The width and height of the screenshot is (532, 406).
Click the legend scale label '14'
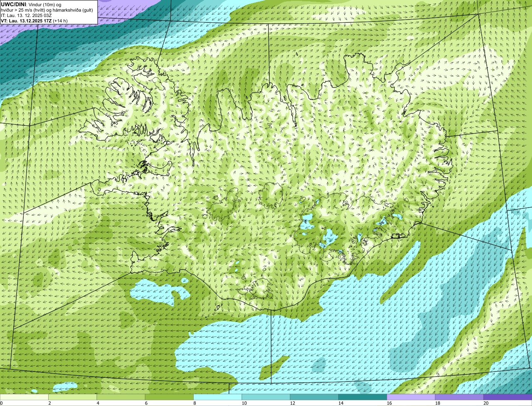[x=341, y=403]
